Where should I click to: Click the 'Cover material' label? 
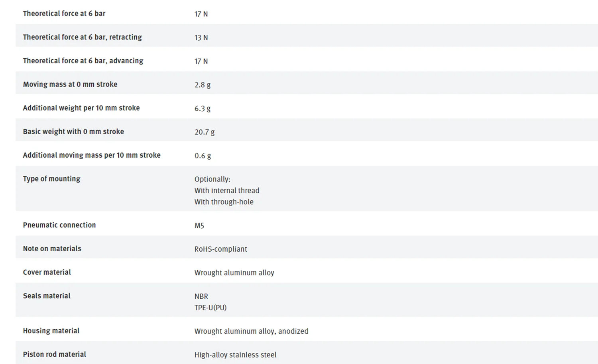pyautogui.click(x=47, y=272)
